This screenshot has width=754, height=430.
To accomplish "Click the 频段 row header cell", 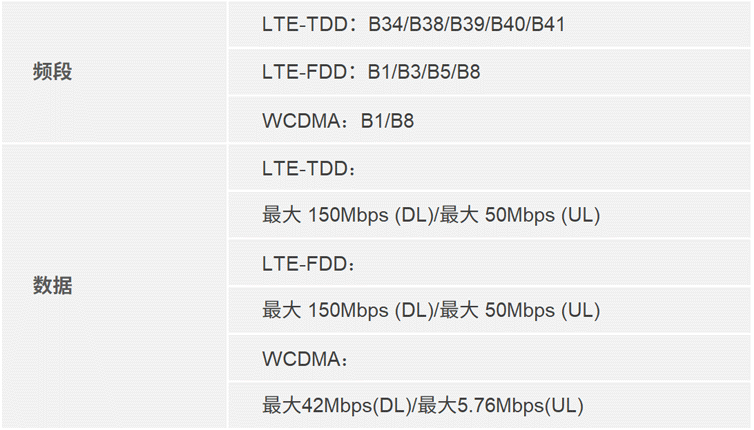I will point(114,72).
